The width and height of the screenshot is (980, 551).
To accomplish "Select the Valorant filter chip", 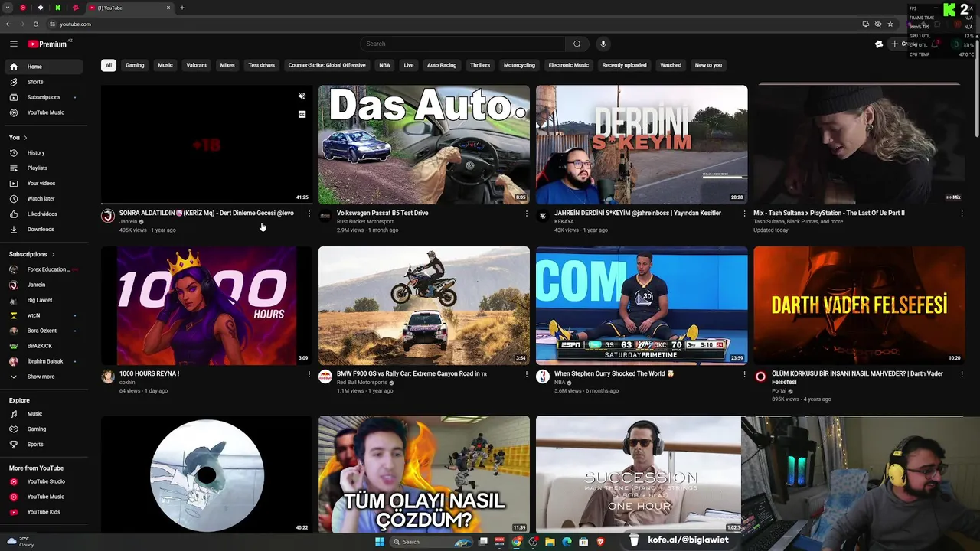I will coord(197,65).
